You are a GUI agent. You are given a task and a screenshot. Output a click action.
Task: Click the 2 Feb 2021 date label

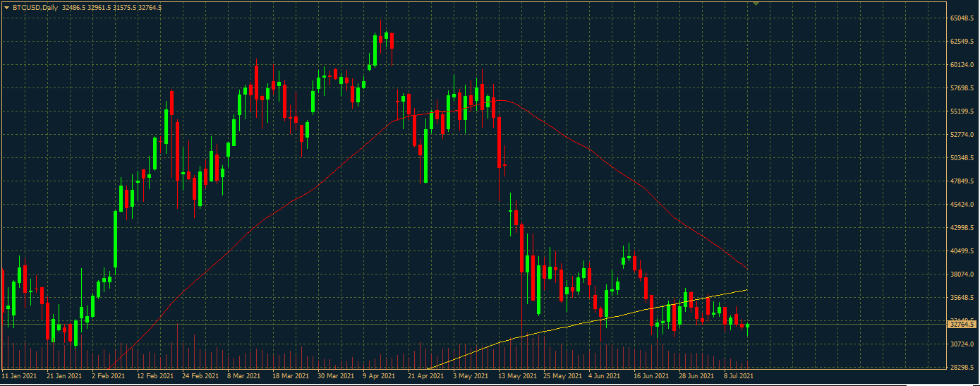(109, 377)
